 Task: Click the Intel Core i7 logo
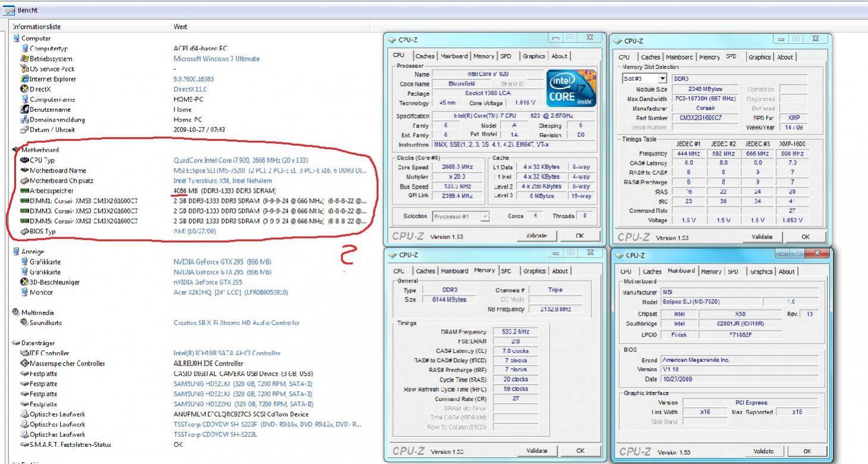click(571, 89)
